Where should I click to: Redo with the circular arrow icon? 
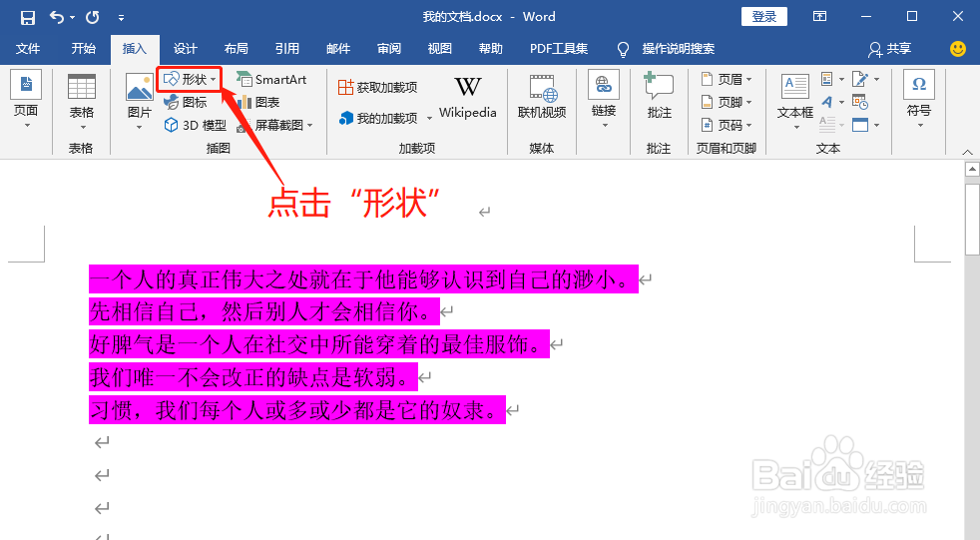[x=93, y=18]
